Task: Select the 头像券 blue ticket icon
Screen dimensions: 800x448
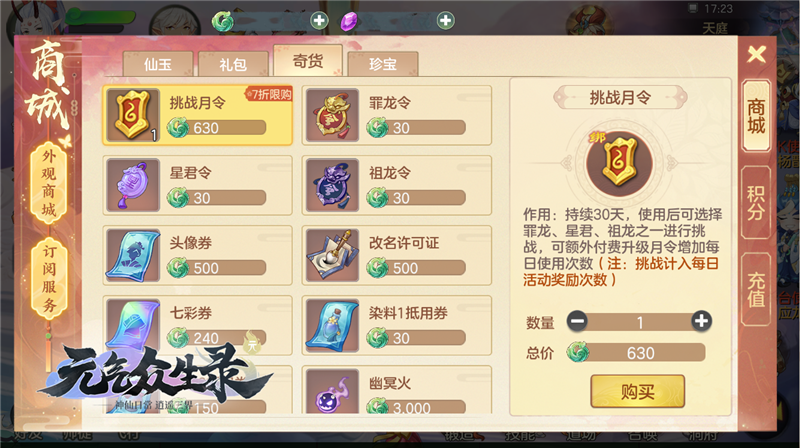Action: 133,255
